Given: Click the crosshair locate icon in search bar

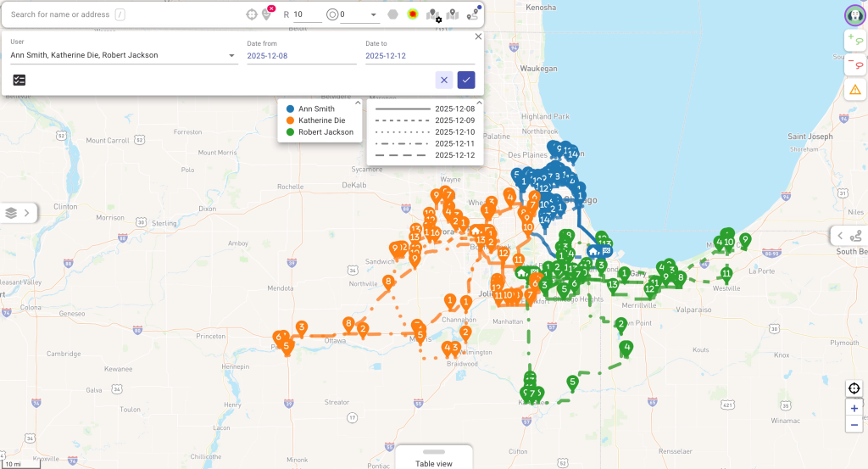Looking at the screenshot, I should pos(251,14).
